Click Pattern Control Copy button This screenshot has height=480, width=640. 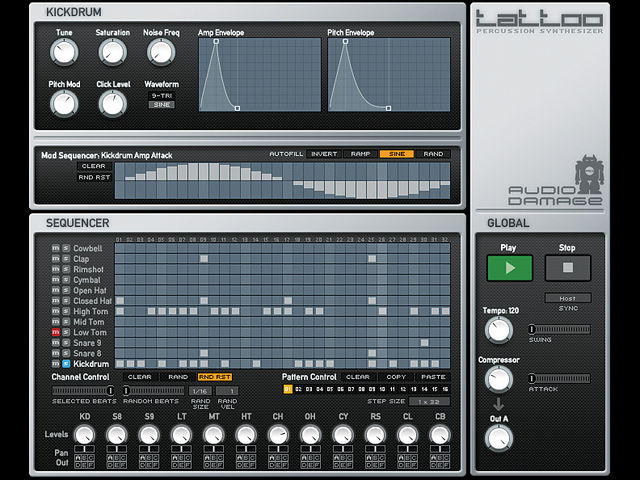(x=396, y=377)
